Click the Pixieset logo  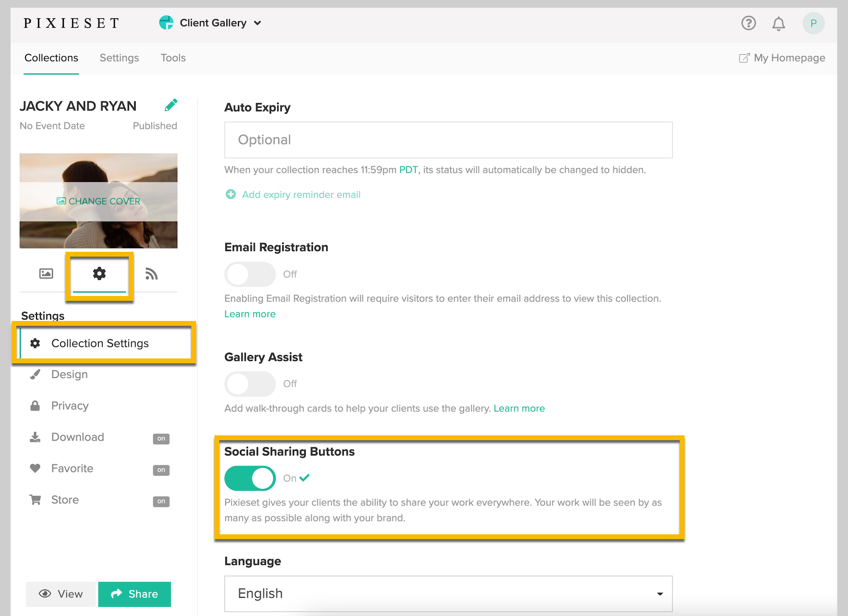click(71, 23)
